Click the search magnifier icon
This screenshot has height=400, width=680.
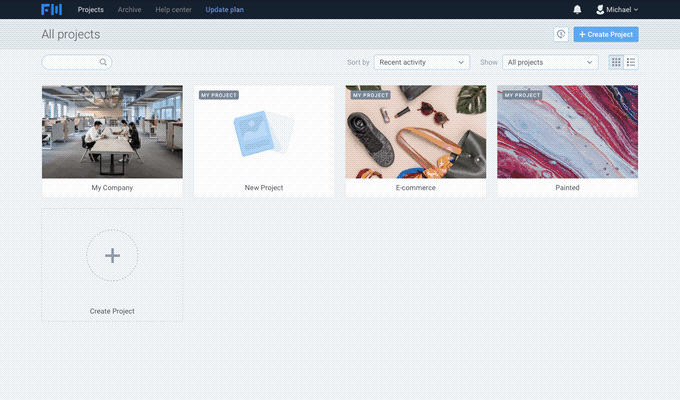click(103, 62)
